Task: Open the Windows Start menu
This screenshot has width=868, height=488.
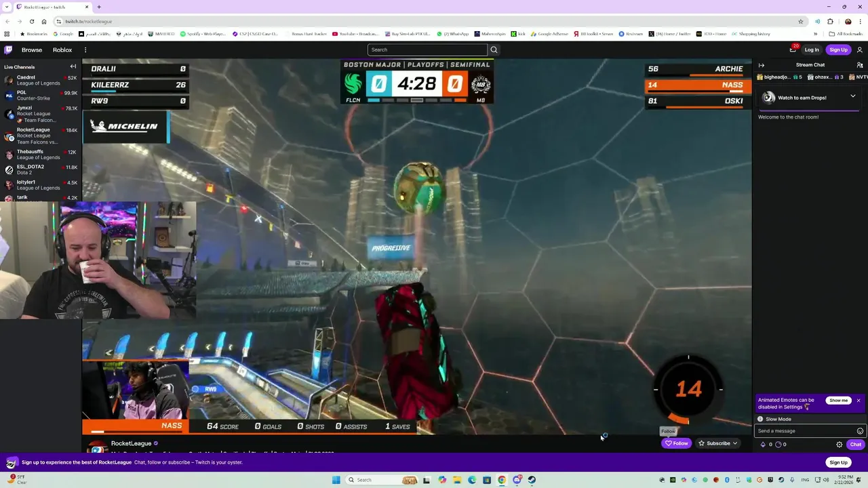Action: pos(336,480)
